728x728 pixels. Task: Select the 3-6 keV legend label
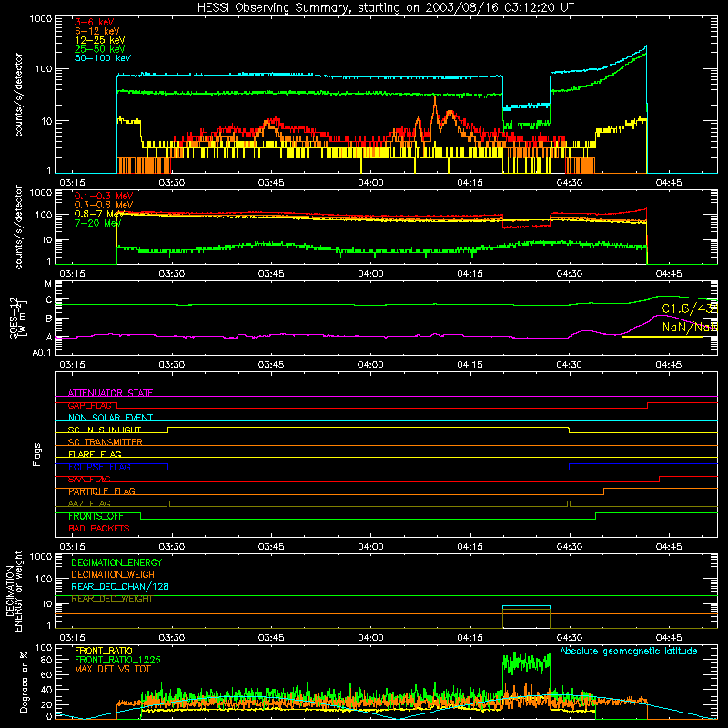click(x=94, y=22)
